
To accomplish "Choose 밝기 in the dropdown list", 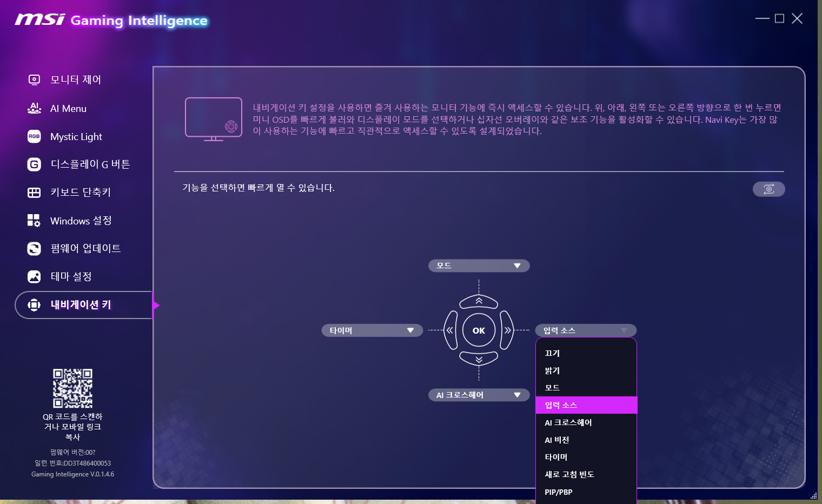I will (586, 370).
